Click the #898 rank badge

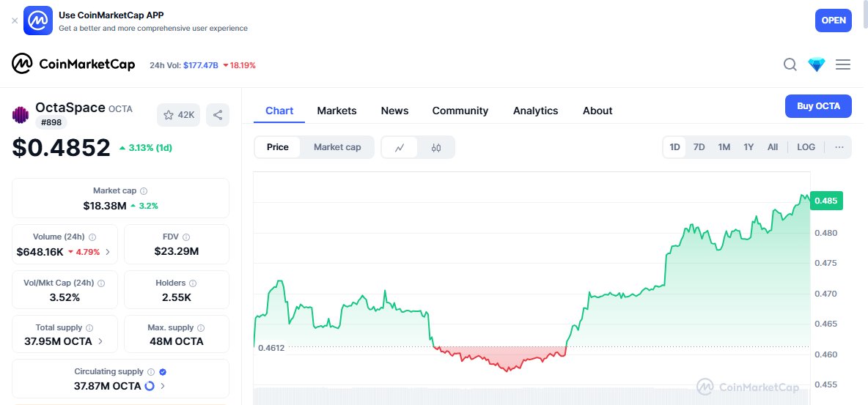[51, 122]
